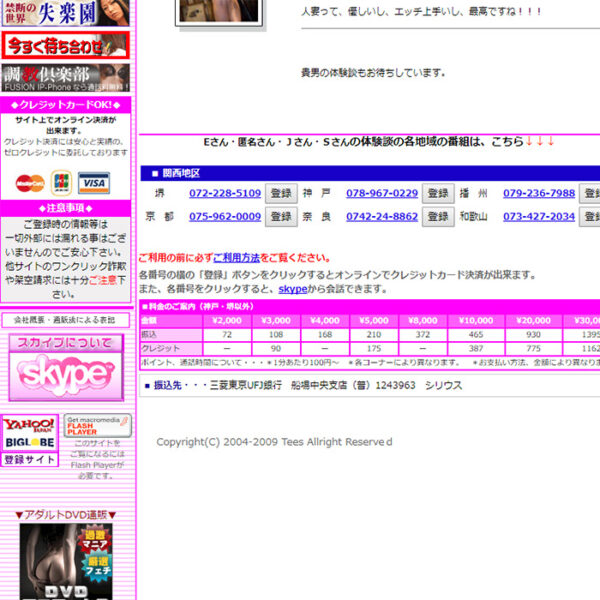Click Get Macromedia Flash Player badge

[98, 426]
